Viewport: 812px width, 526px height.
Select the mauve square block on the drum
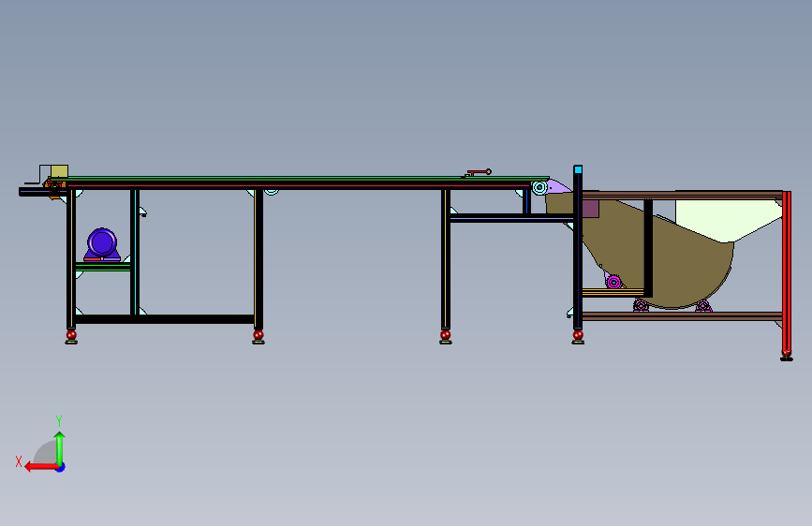click(x=590, y=209)
